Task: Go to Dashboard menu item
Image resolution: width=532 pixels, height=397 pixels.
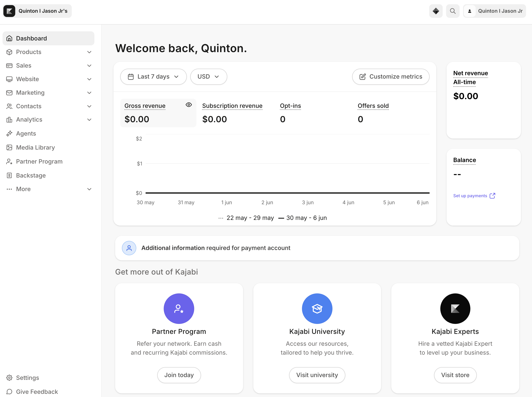Action: [x=48, y=39]
